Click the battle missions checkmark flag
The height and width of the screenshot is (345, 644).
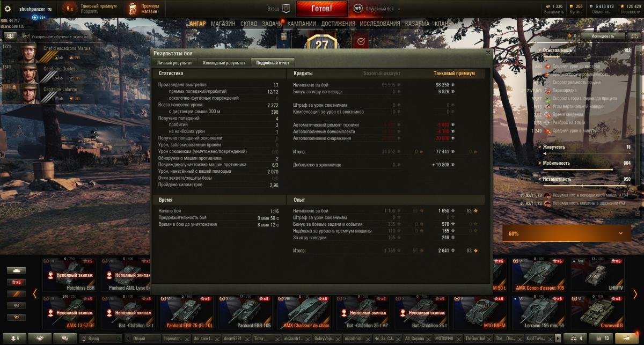click(361, 41)
